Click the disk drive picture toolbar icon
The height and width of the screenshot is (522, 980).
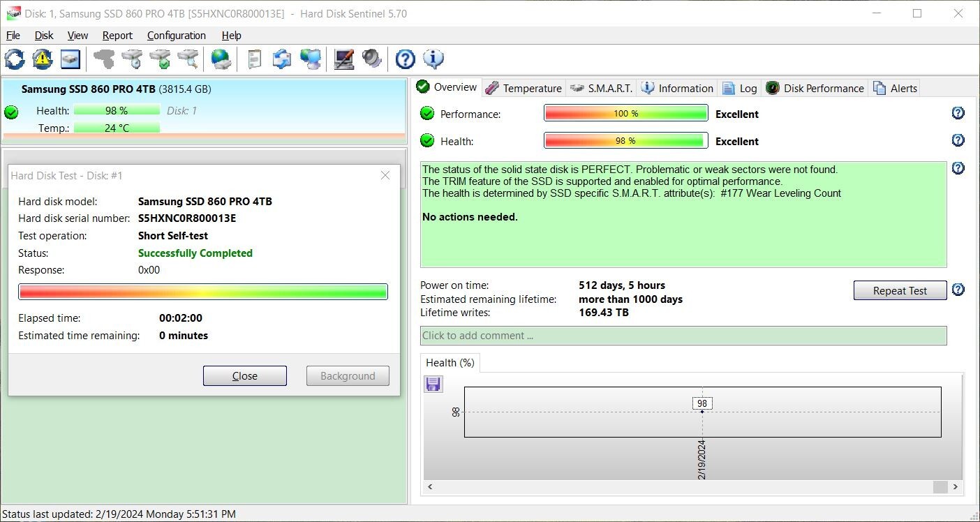pos(70,59)
